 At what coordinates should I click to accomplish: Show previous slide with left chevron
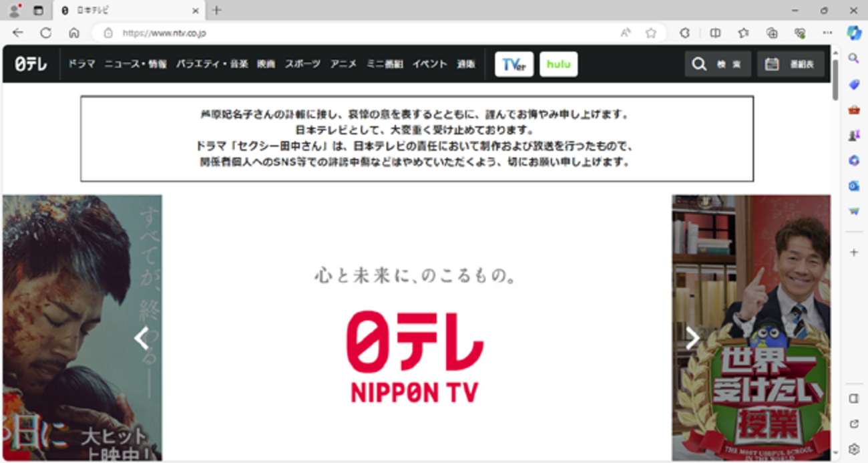[x=141, y=339]
